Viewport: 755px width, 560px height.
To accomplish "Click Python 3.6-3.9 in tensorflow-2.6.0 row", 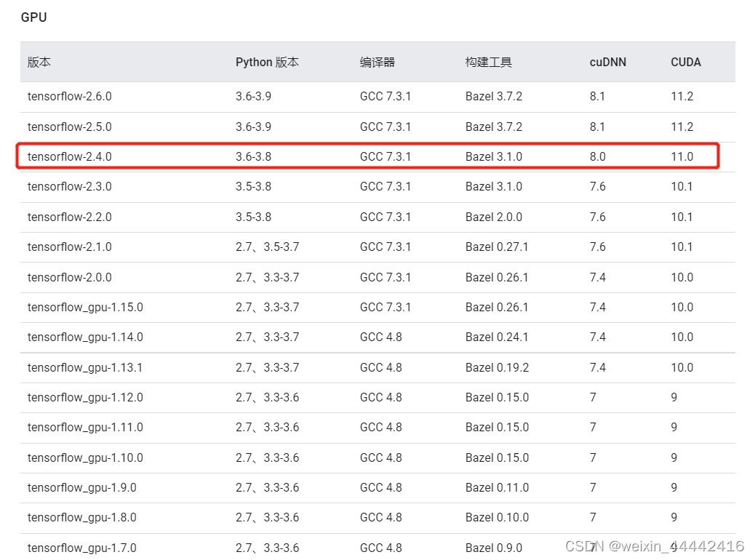I will pos(253,96).
